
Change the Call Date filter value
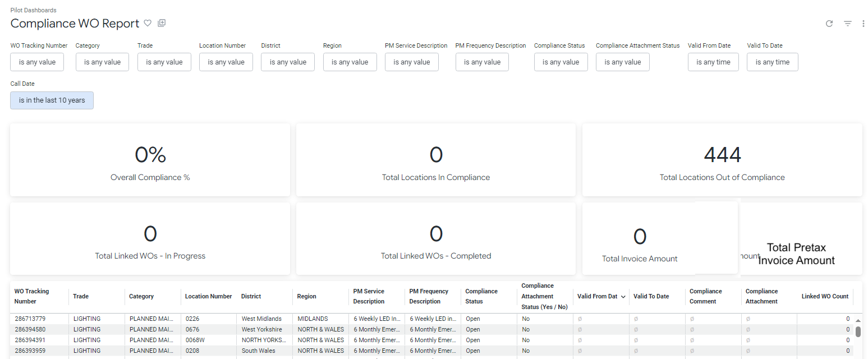52,100
